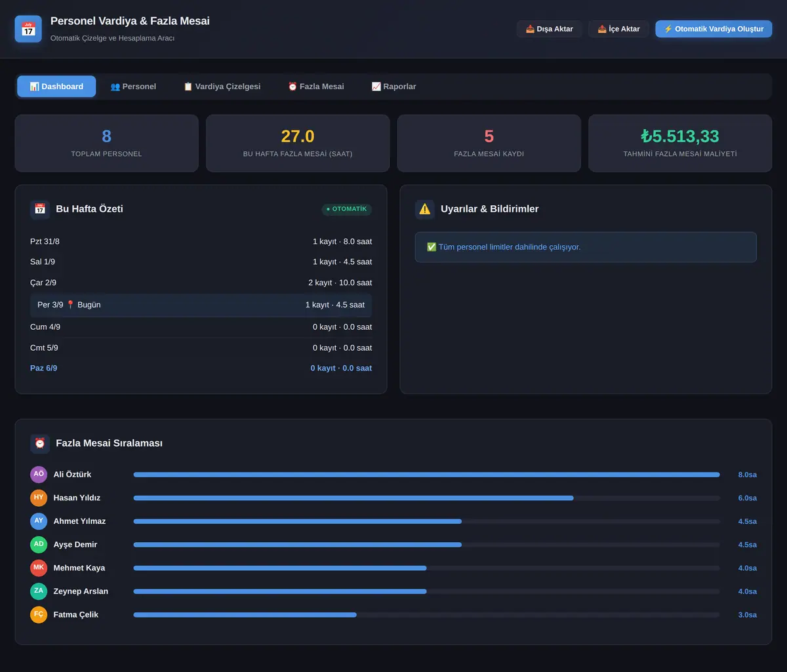
Task: Click Mehmet Kaya's MK avatar
Action: click(x=39, y=568)
